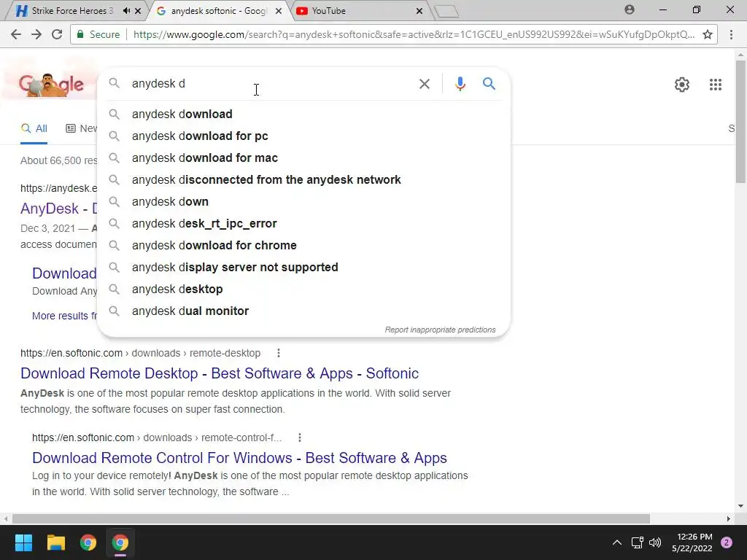The width and height of the screenshot is (747, 560).
Task: Select the News search tab
Action: pyautogui.click(x=82, y=128)
